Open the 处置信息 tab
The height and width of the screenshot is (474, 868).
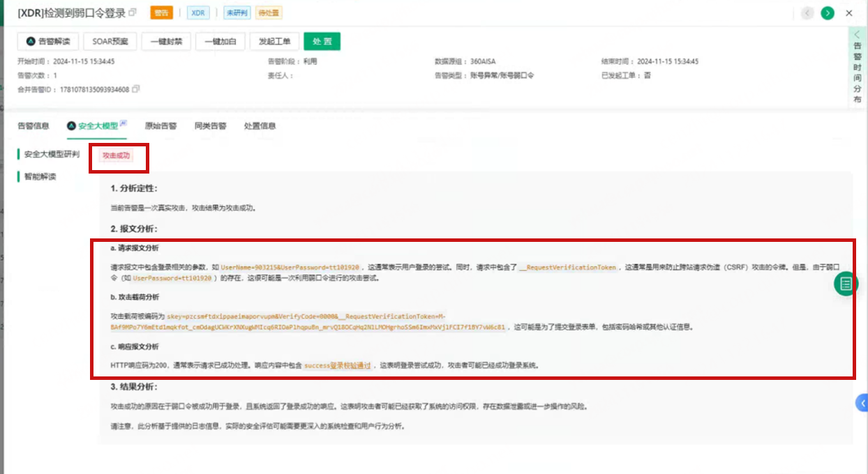pos(260,126)
